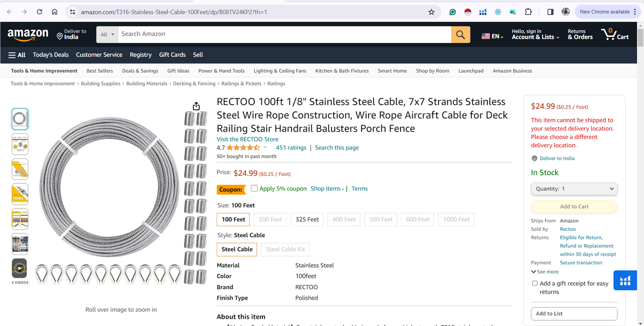Screen dimensions: 644x326
Task: Click the browser forward arrow
Action: tap(24, 12)
